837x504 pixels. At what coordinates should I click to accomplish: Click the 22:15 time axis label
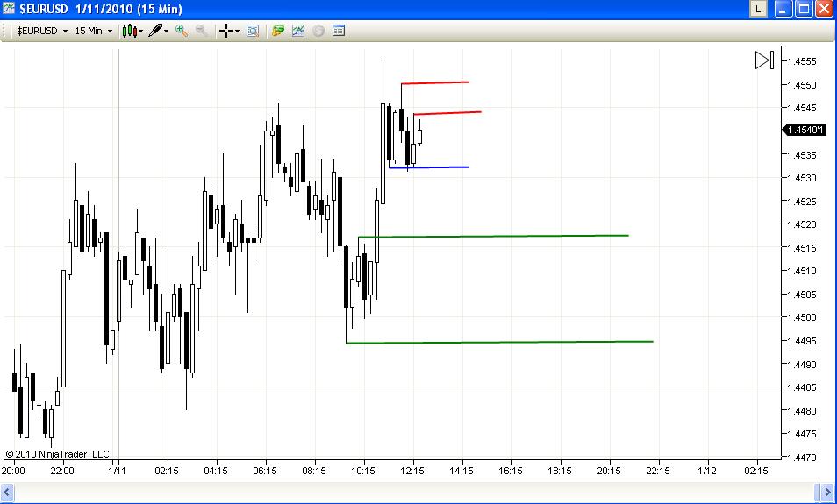click(x=658, y=471)
